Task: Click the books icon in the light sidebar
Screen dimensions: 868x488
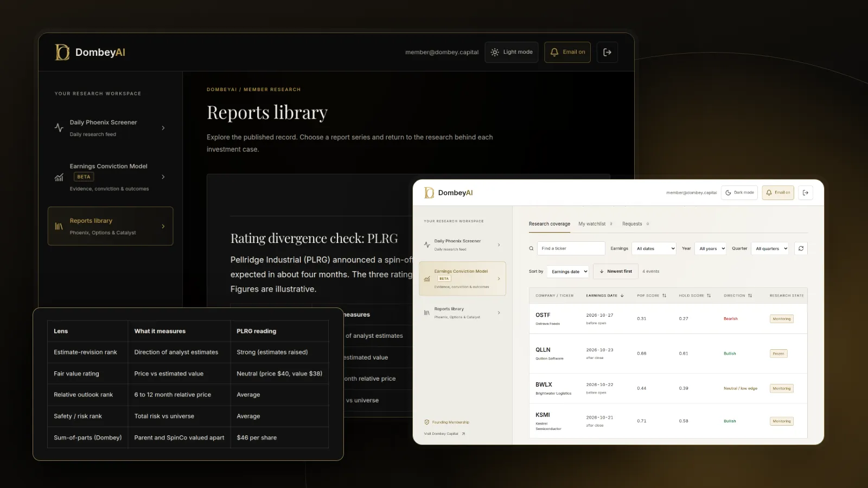Action: coord(427,313)
